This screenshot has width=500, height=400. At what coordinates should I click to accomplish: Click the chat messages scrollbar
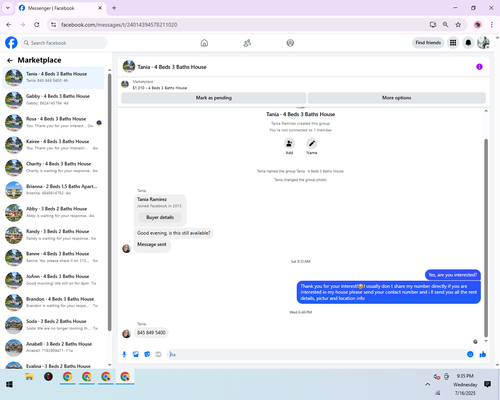[x=486, y=238]
